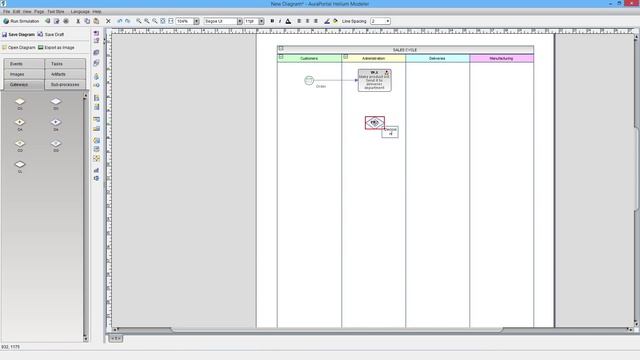The image size is (640, 360).
Task: Click the print icon after Run Simulation
Action: [x=48, y=21]
